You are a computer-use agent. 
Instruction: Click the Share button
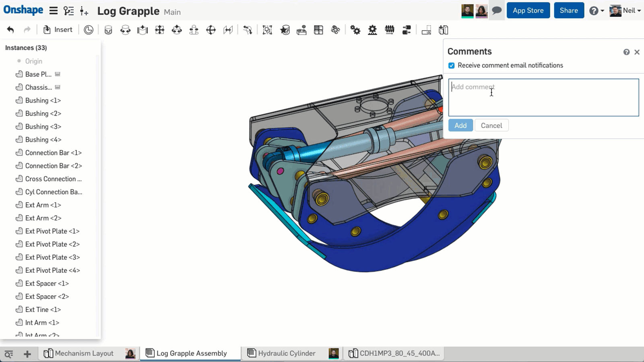[569, 10]
